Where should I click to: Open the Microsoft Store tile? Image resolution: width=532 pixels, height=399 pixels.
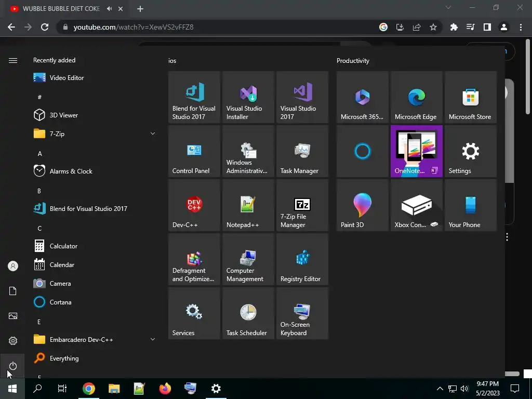click(471, 97)
